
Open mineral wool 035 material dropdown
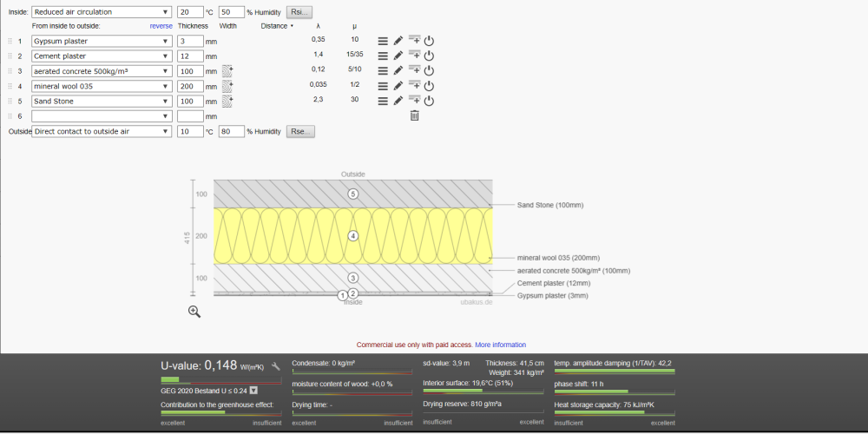[x=102, y=86]
